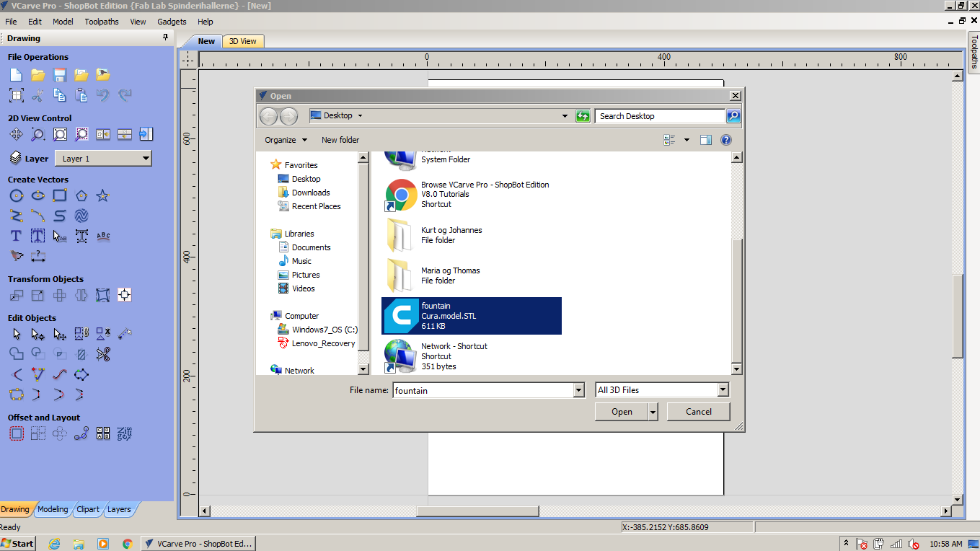This screenshot has width=980, height=551.
Task: Open the File menu
Action: pos(12,22)
